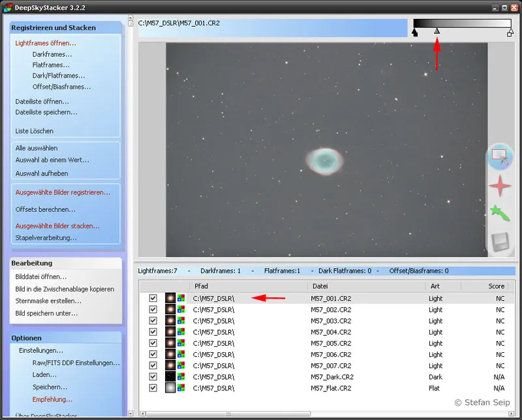
Task: Open Einstellungen… under Optionen
Action: (x=41, y=350)
